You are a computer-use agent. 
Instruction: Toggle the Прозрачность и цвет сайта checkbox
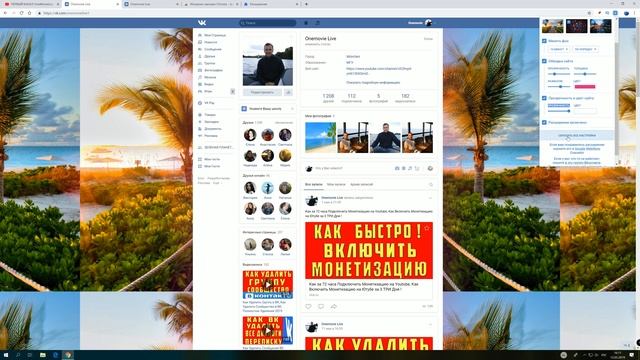pyautogui.click(x=544, y=98)
